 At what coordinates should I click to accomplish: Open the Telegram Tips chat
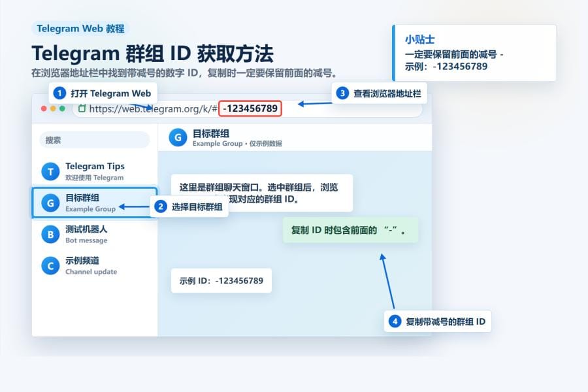coord(95,171)
